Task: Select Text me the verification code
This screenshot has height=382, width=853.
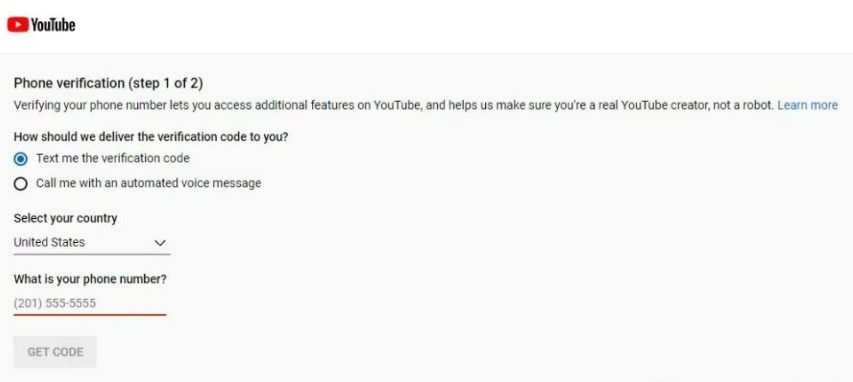Action: click(x=21, y=159)
